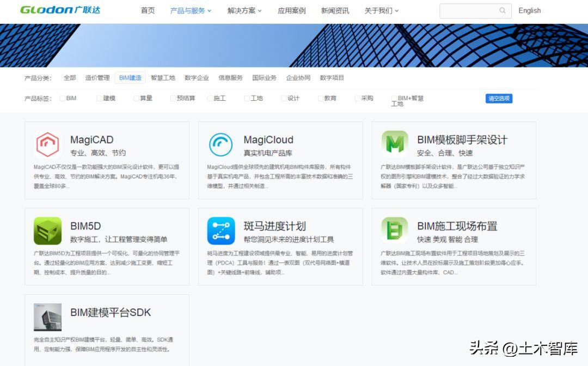This screenshot has width=588, height=366.
Task: Enable the 算量 tag checkbox
Action: point(136,99)
